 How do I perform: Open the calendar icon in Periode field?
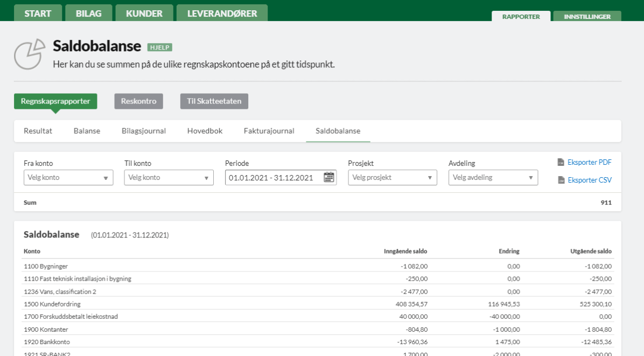click(x=328, y=177)
